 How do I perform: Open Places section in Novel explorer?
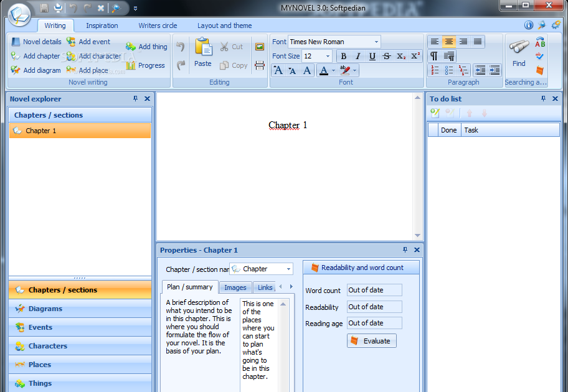[x=80, y=365]
